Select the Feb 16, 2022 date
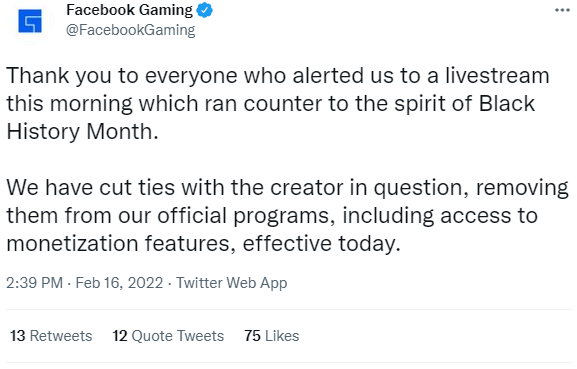This screenshot has width=577, height=369. [x=119, y=283]
